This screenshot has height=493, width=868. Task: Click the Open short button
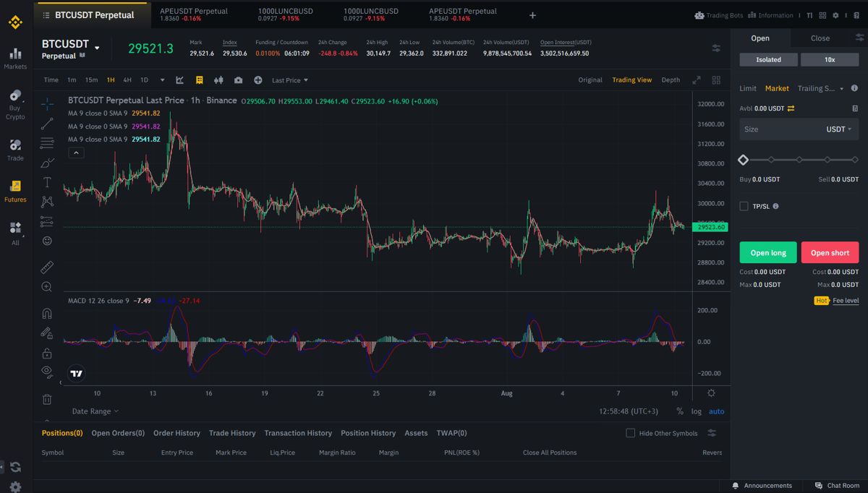(830, 253)
